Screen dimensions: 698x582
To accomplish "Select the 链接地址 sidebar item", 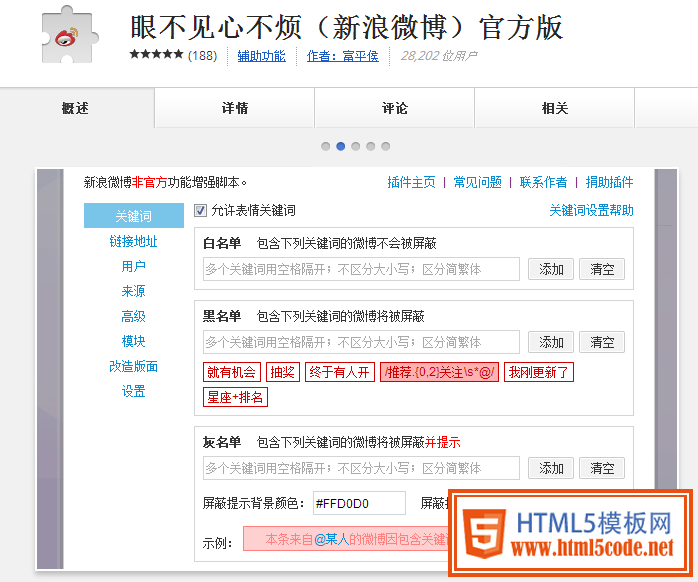I will tap(134, 241).
